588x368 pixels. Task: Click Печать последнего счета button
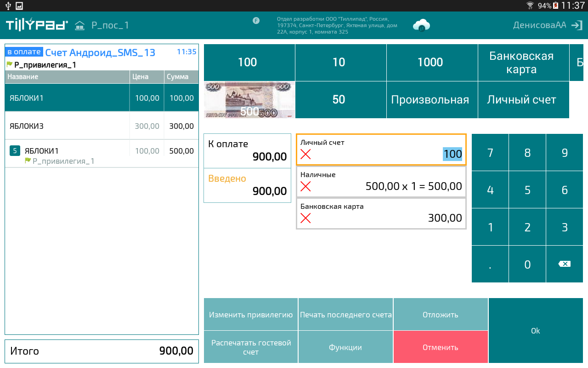(346, 315)
